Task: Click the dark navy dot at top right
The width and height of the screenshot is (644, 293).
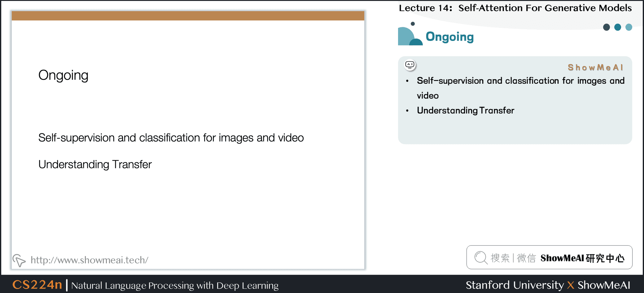Action: (607, 27)
